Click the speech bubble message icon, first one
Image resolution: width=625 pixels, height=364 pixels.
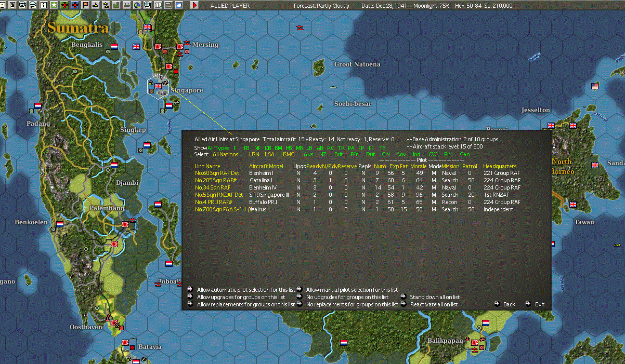[x=22, y=5]
